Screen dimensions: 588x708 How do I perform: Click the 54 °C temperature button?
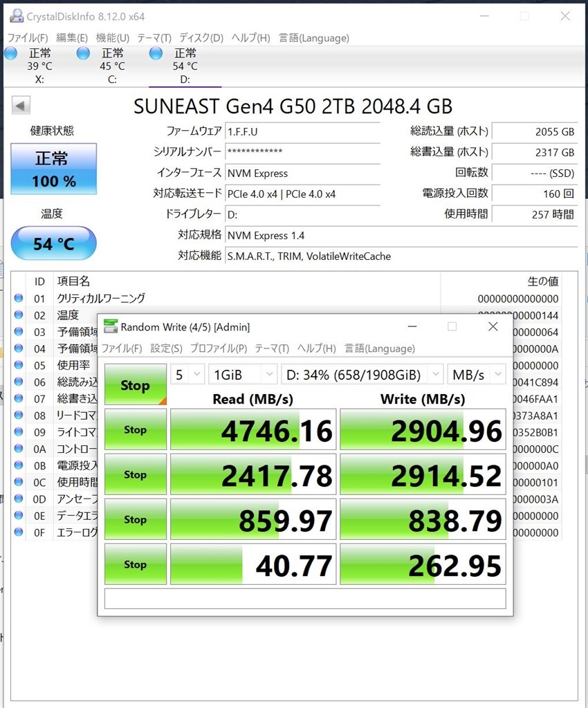click(x=54, y=243)
